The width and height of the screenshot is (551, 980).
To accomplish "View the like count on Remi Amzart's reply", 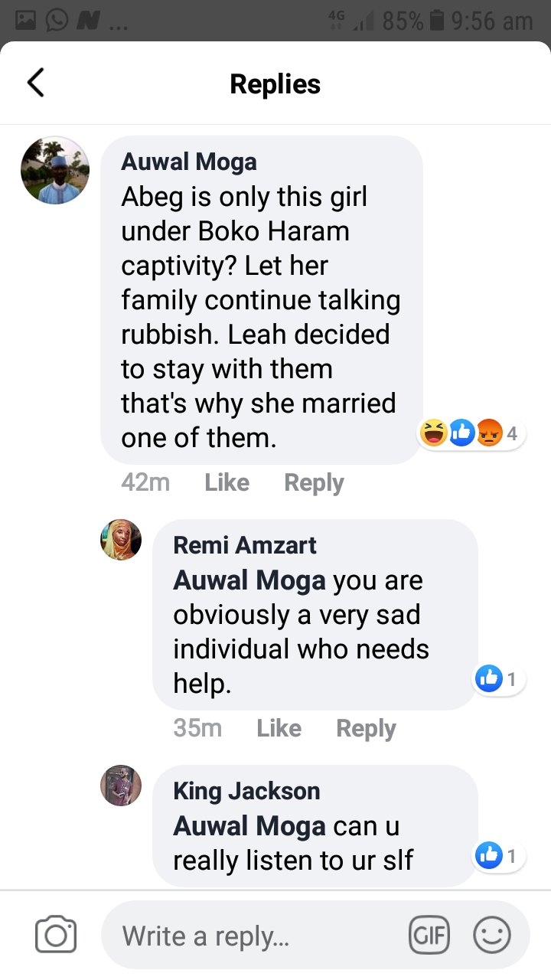I will coord(499,678).
